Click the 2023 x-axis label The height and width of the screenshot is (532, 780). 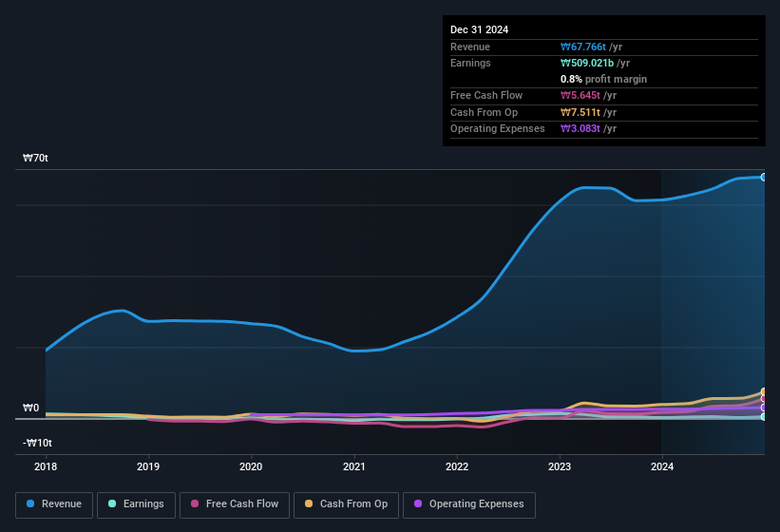coord(560,466)
